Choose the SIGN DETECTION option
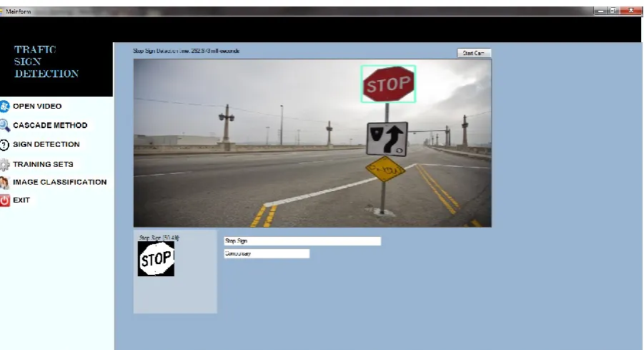This screenshot has width=644, height=350. [46, 145]
